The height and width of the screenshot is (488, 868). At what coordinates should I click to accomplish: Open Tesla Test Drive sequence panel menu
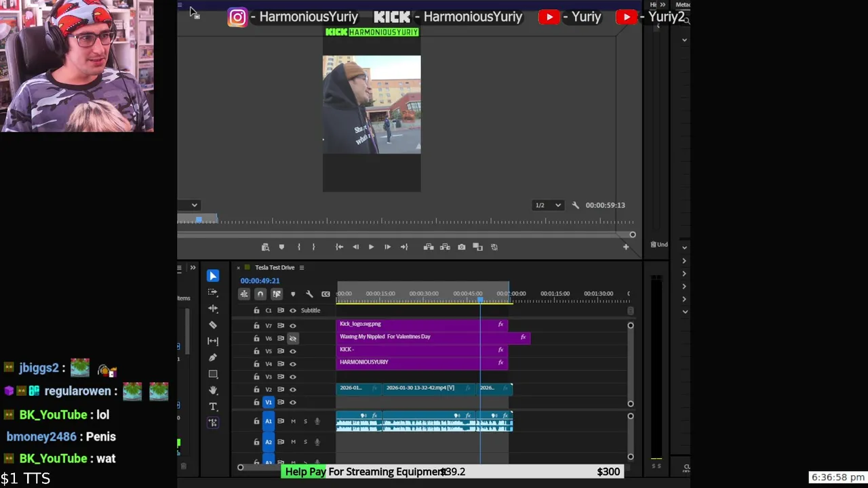pyautogui.click(x=302, y=268)
